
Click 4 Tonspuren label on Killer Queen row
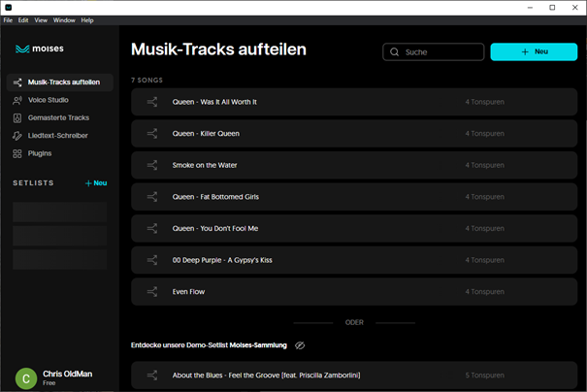tap(485, 134)
